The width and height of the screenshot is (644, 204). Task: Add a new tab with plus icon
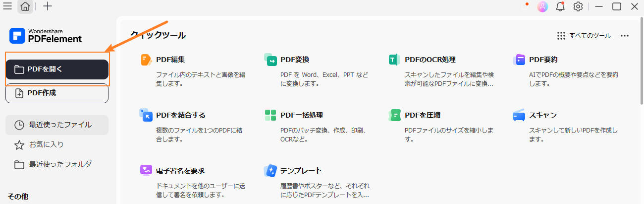tap(47, 6)
